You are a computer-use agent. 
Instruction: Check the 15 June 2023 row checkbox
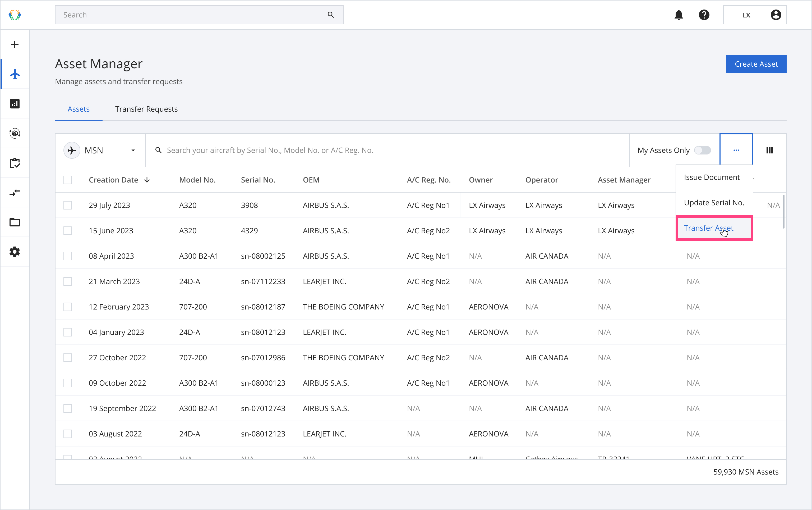68,231
